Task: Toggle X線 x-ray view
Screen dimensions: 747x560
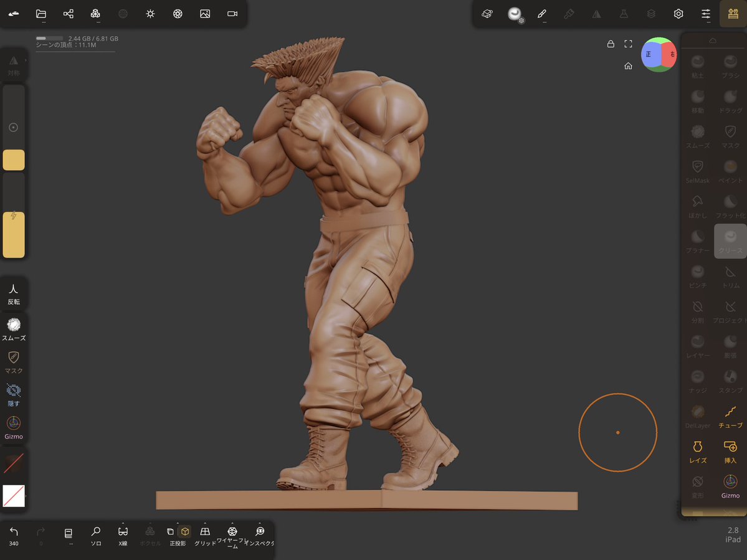Action: coord(123,536)
